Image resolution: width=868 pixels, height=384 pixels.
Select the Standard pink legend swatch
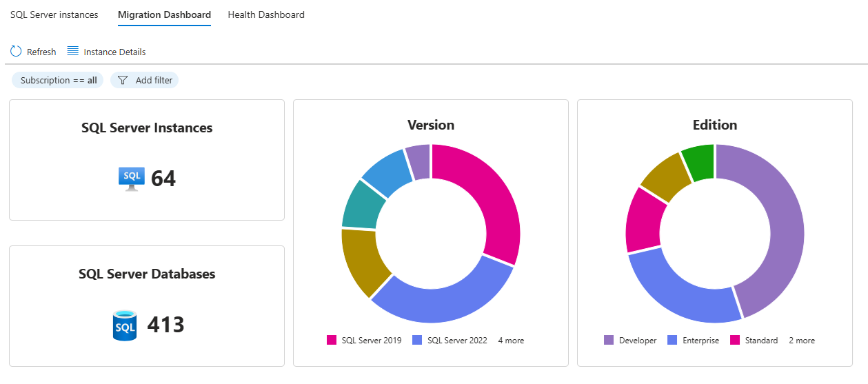coord(734,340)
